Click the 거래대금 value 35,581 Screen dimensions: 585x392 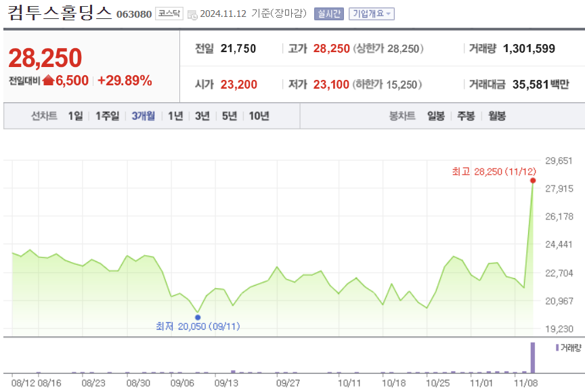tap(530, 85)
